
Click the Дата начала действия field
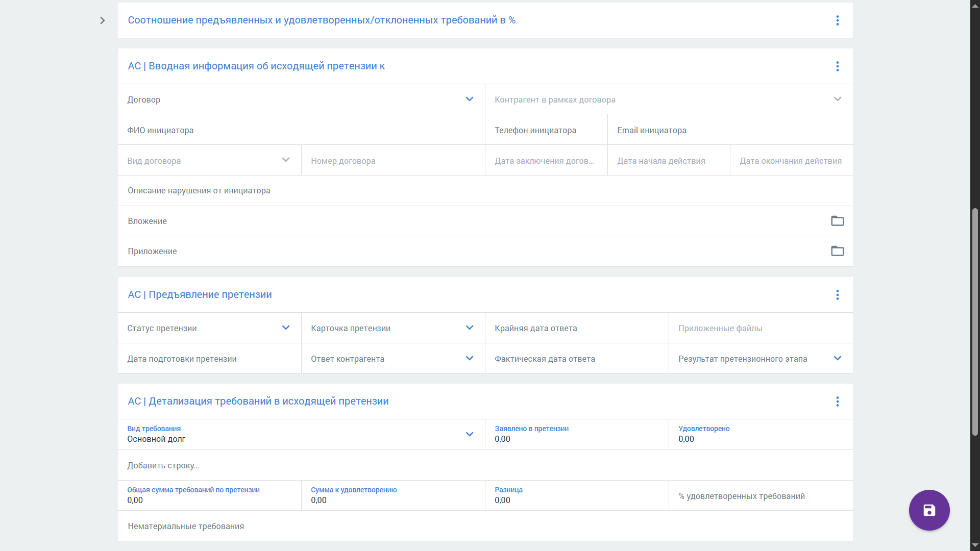(669, 160)
